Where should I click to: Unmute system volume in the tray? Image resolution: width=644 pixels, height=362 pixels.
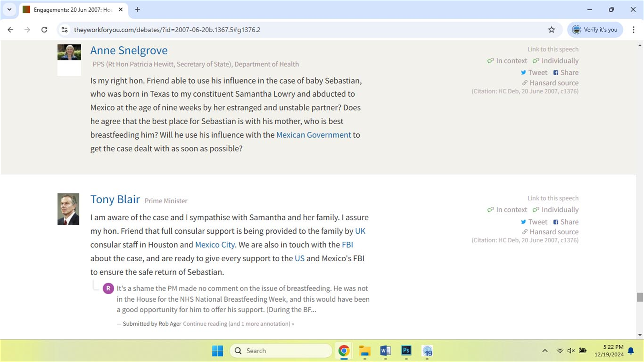(x=571, y=351)
